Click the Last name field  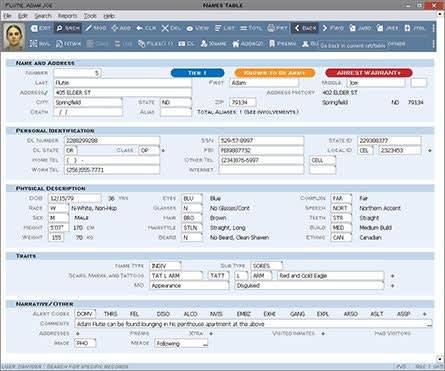tap(122, 83)
